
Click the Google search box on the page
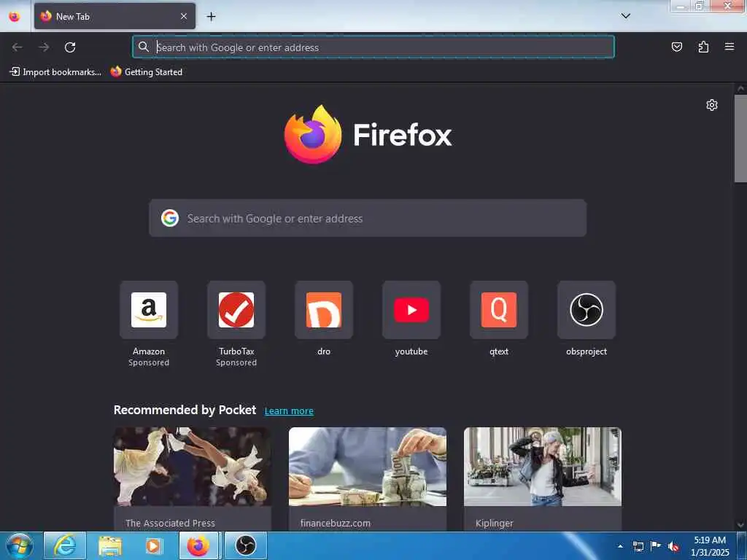point(368,218)
